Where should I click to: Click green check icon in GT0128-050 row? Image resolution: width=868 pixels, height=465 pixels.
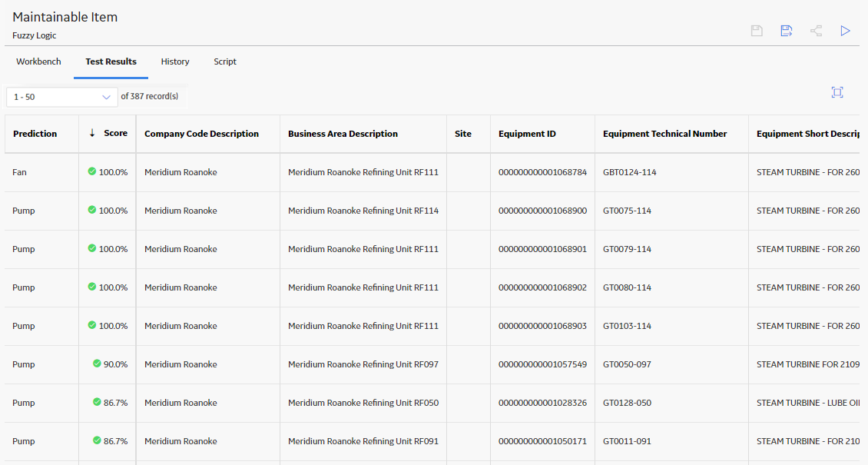click(x=97, y=403)
